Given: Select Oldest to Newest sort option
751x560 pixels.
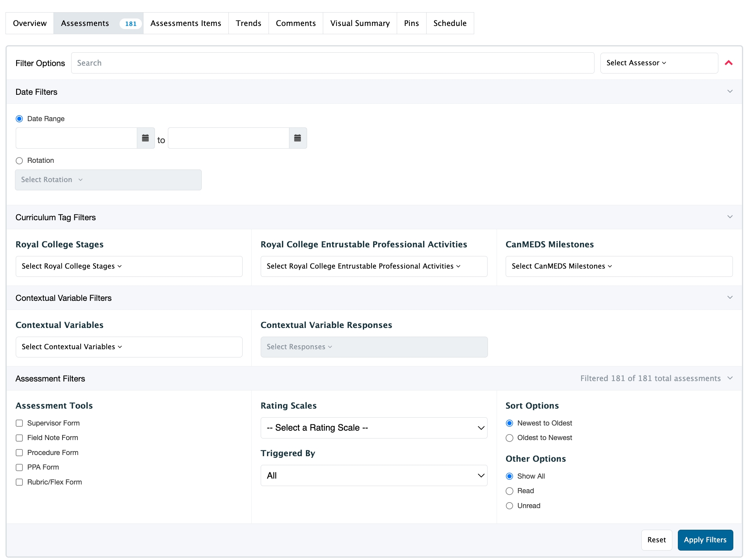Looking at the screenshot, I should 510,438.
